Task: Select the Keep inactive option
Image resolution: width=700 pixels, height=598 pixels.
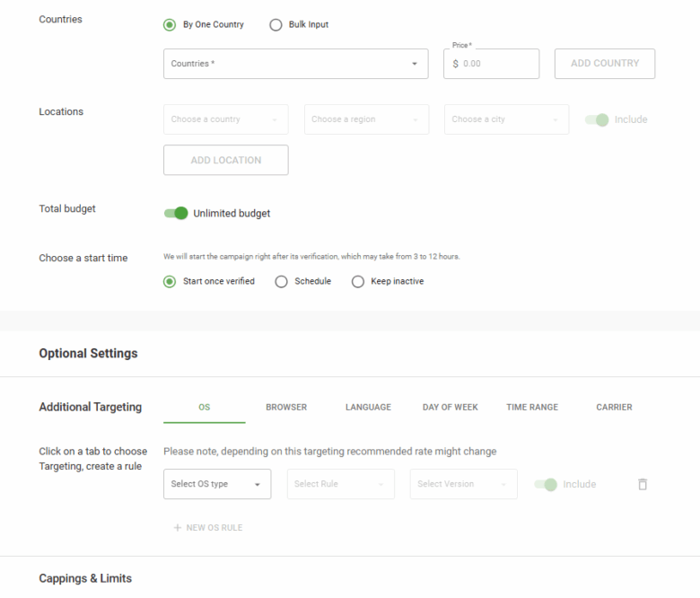Action: click(x=358, y=281)
